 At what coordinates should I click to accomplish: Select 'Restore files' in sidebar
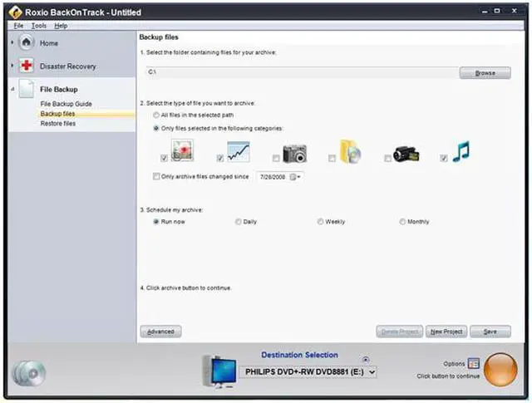click(58, 123)
